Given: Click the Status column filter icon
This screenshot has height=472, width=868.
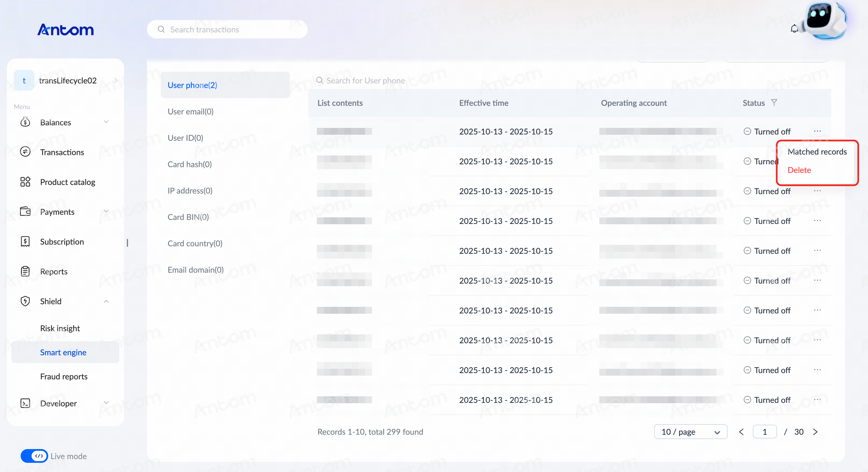Looking at the screenshot, I should click(x=774, y=103).
